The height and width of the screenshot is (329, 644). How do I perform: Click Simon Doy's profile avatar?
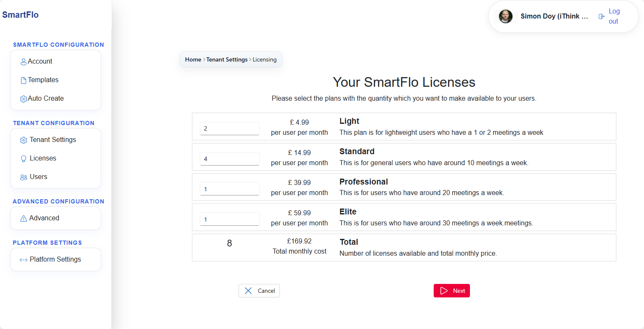(x=506, y=16)
